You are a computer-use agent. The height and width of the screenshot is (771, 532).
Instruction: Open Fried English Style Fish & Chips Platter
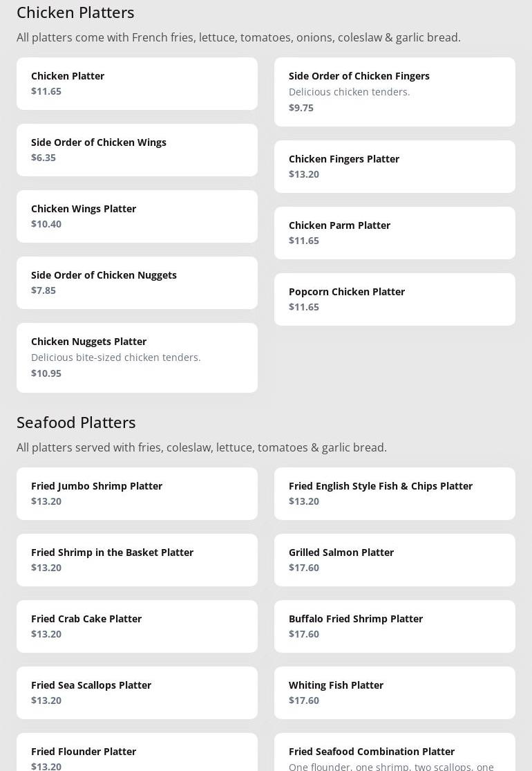(395, 494)
